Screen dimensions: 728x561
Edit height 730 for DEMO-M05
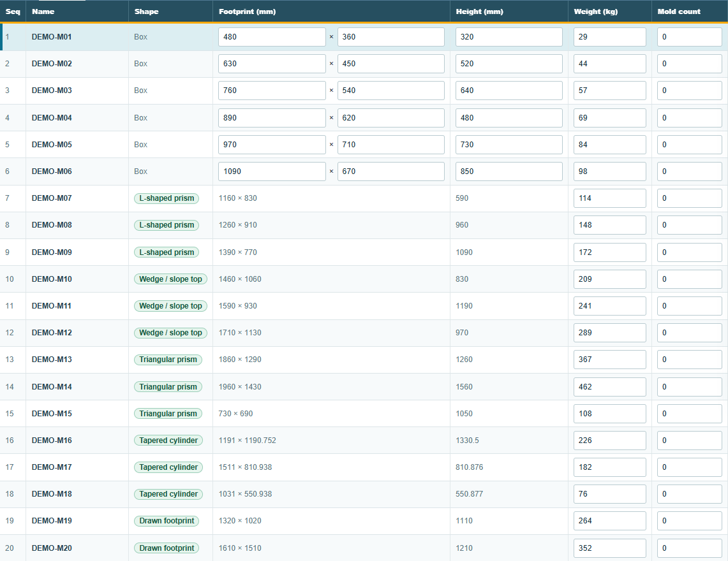pyautogui.click(x=509, y=145)
